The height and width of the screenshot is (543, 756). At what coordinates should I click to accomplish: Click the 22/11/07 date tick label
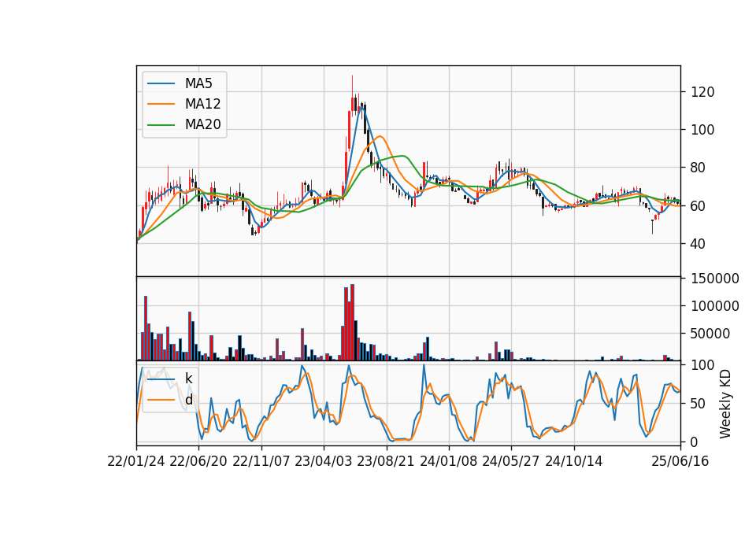click(261, 461)
